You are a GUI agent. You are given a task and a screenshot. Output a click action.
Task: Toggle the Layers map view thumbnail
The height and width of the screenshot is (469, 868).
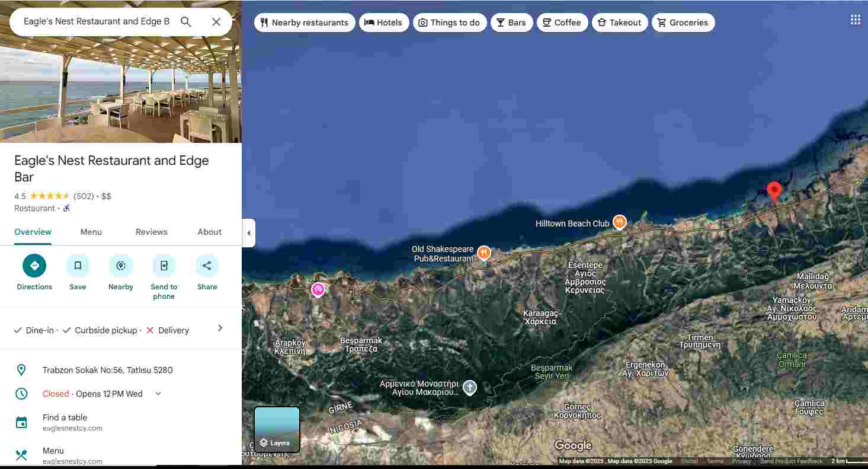tap(277, 429)
